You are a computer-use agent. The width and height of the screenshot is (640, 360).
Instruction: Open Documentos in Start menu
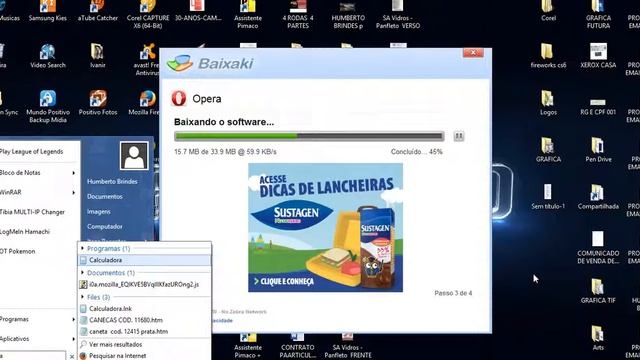[x=105, y=196]
